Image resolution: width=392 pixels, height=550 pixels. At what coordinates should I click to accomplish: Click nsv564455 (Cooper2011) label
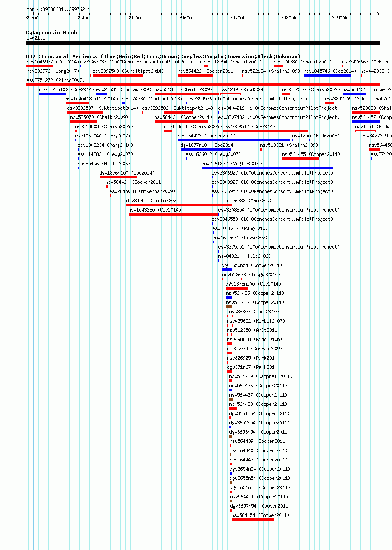[311, 154]
